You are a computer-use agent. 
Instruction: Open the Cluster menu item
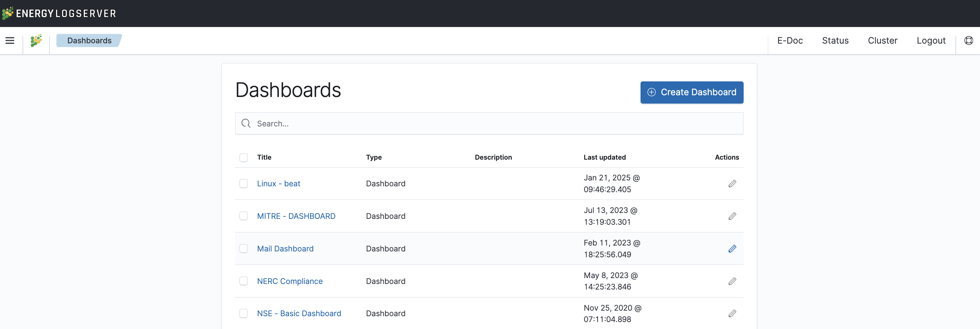[882, 41]
